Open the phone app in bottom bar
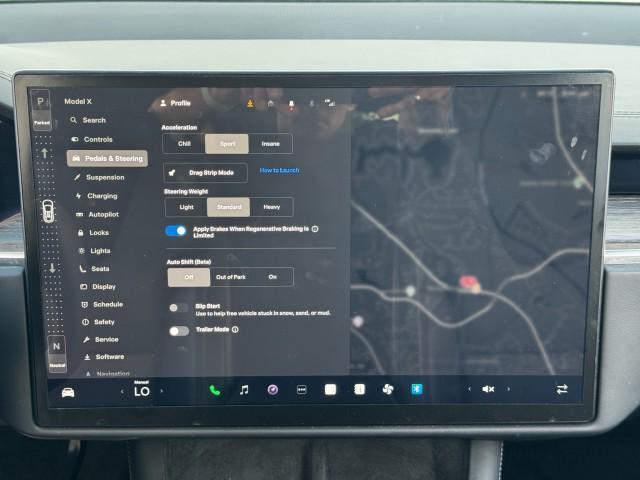This screenshot has width=640, height=480. pyautogui.click(x=214, y=390)
